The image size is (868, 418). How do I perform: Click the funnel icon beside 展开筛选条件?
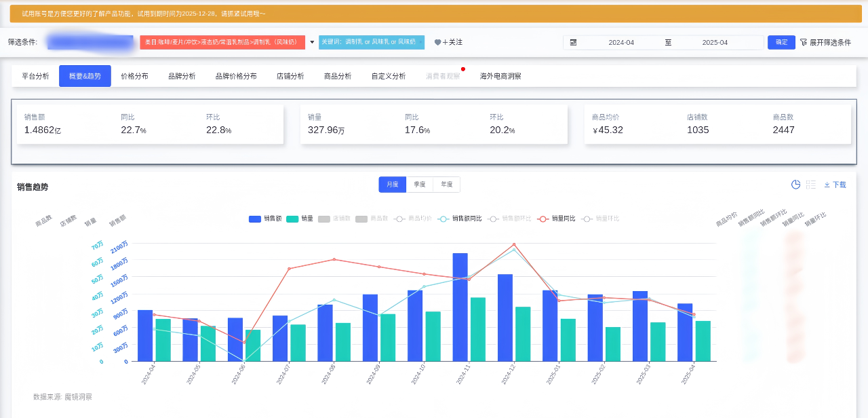click(x=804, y=42)
